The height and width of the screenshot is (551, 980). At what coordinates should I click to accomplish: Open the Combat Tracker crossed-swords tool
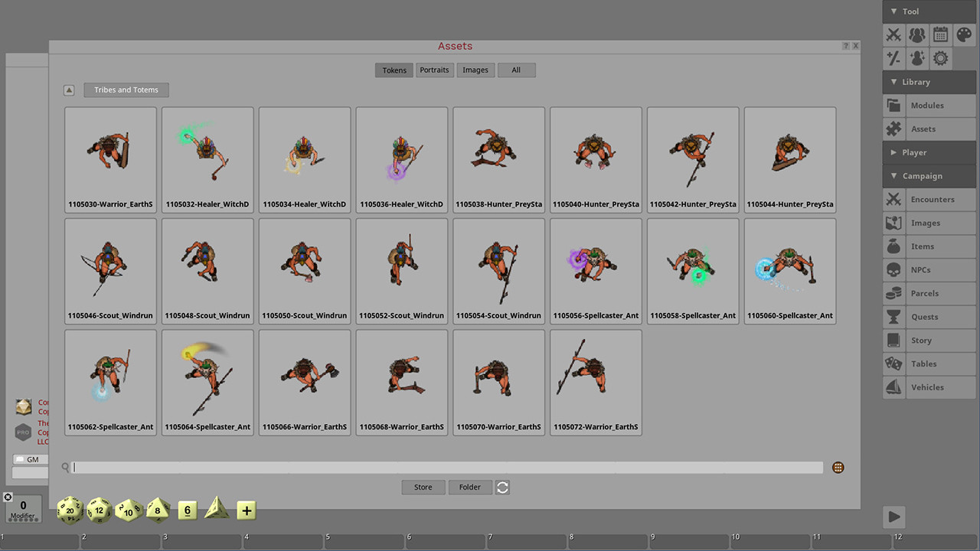(893, 34)
